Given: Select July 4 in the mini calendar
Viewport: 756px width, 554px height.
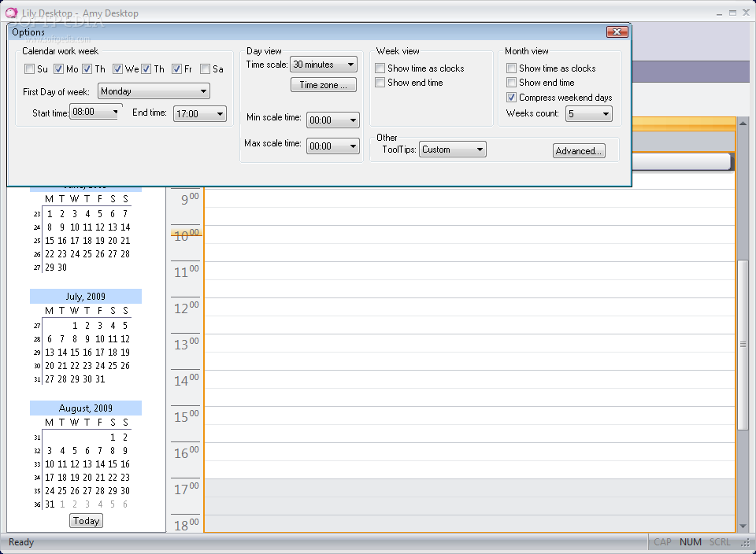Looking at the screenshot, I should pos(113,326).
